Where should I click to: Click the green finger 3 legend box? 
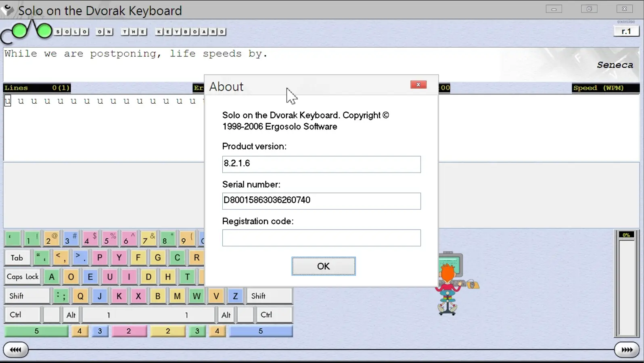197,331
